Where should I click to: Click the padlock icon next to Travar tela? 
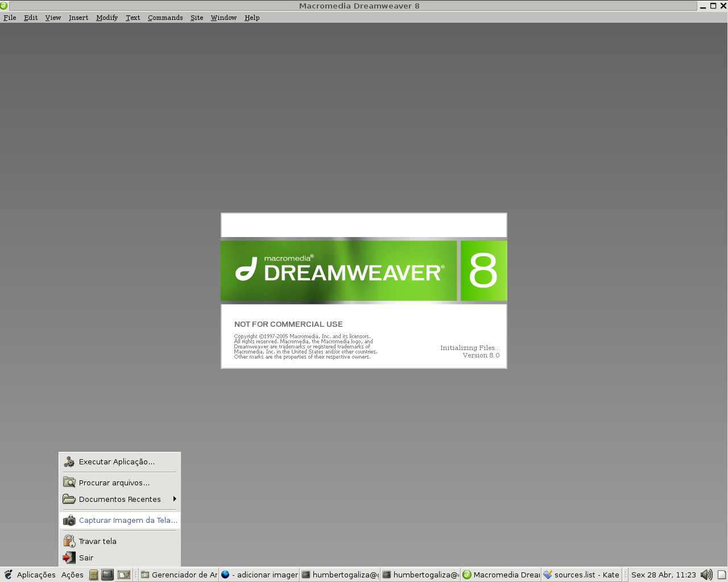[x=69, y=541]
